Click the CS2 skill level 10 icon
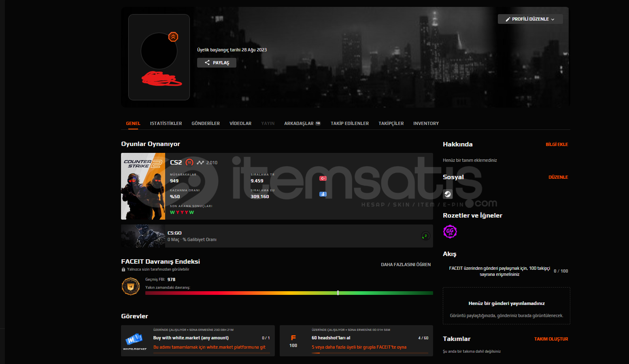Image resolution: width=629 pixels, height=364 pixels. tap(189, 163)
